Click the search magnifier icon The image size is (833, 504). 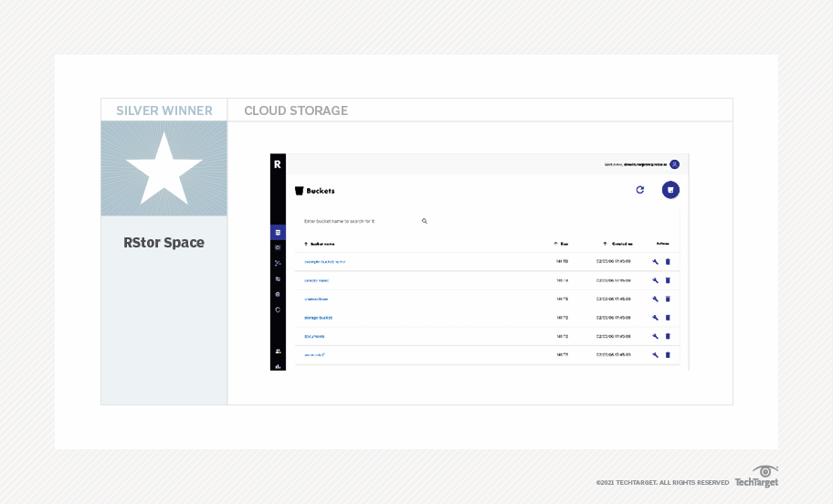pyautogui.click(x=425, y=221)
